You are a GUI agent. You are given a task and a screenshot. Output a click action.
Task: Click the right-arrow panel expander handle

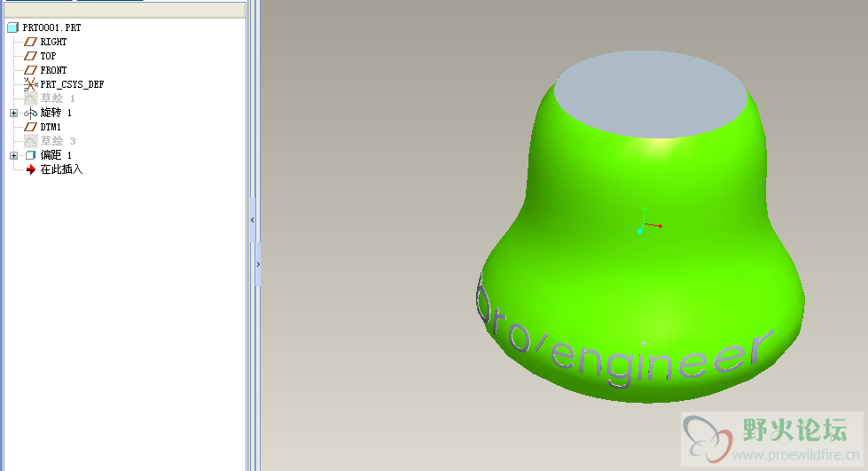point(258,264)
